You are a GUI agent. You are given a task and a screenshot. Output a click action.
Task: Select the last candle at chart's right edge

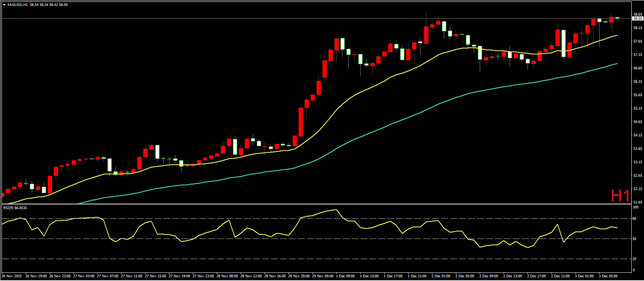pyautogui.click(x=617, y=18)
